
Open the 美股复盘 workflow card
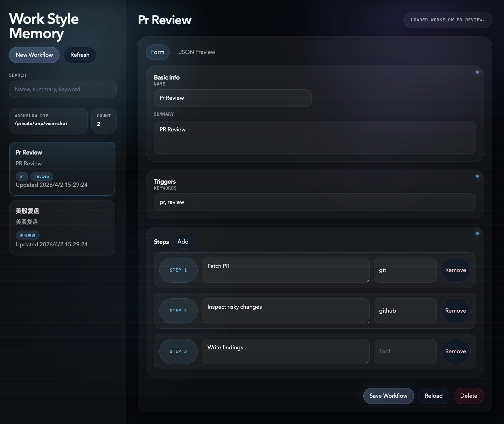point(62,228)
